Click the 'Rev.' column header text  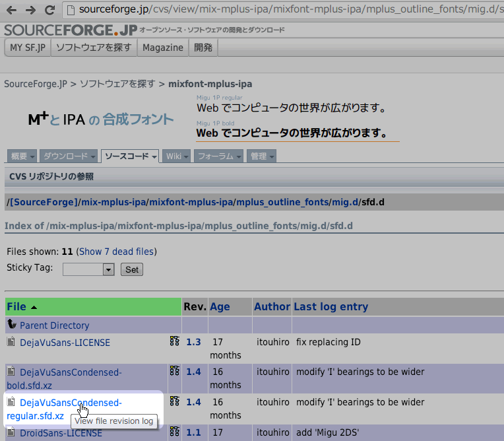point(195,306)
